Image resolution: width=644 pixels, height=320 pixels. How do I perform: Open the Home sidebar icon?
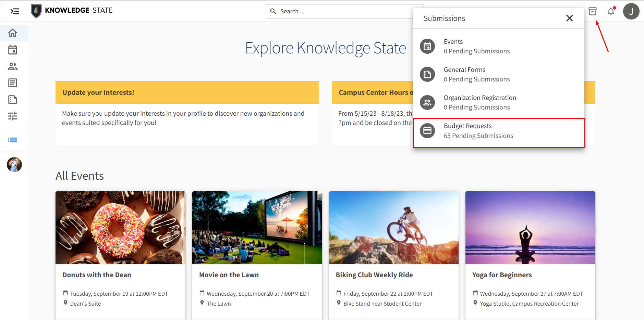[13, 33]
